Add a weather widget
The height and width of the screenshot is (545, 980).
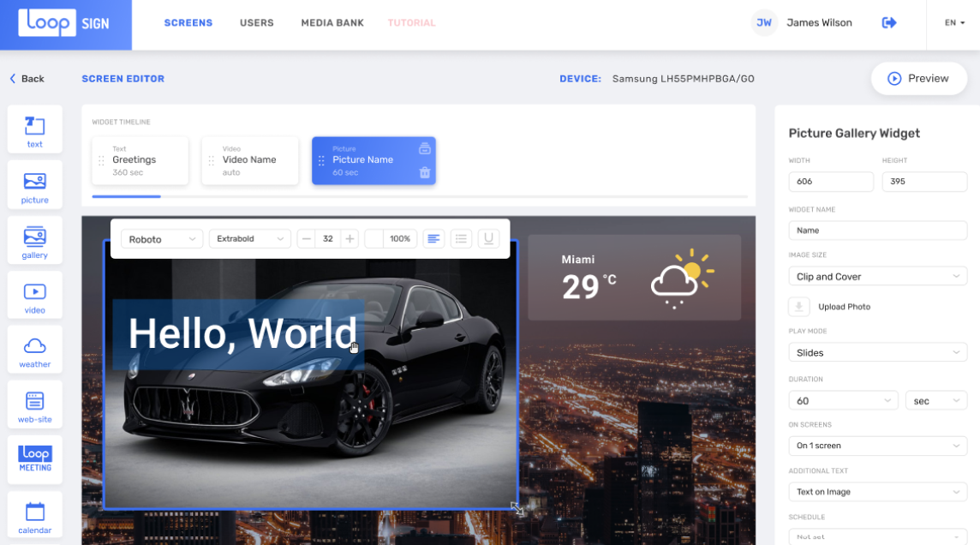coord(34,350)
